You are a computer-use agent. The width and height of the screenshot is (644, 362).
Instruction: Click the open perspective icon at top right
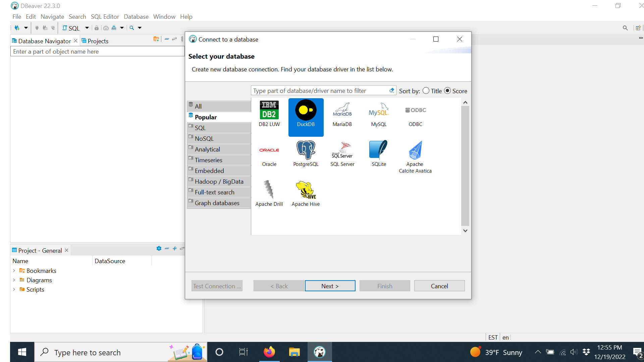click(x=638, y=28)
